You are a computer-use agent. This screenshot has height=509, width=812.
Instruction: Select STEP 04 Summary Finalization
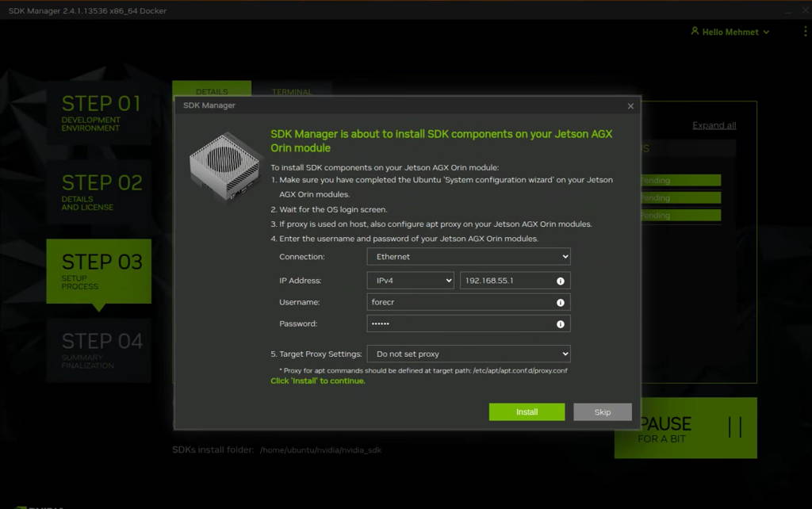[x=99, y=350]
